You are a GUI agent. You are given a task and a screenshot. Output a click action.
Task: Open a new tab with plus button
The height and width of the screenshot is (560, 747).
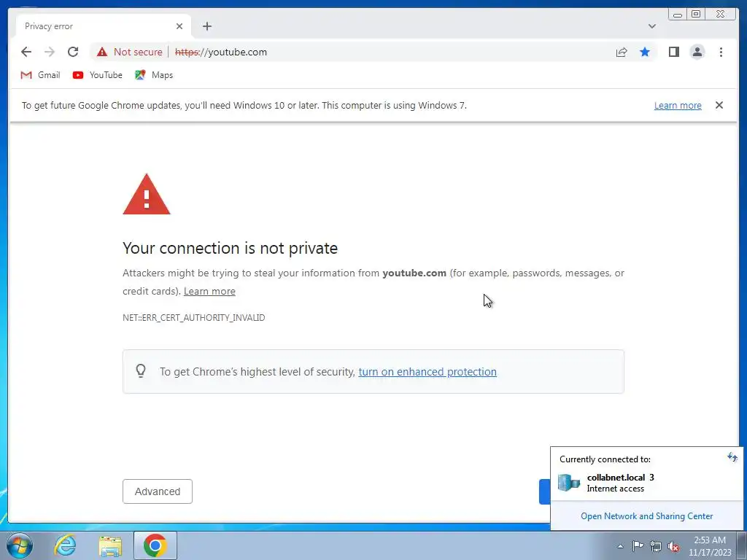[206, 26]
